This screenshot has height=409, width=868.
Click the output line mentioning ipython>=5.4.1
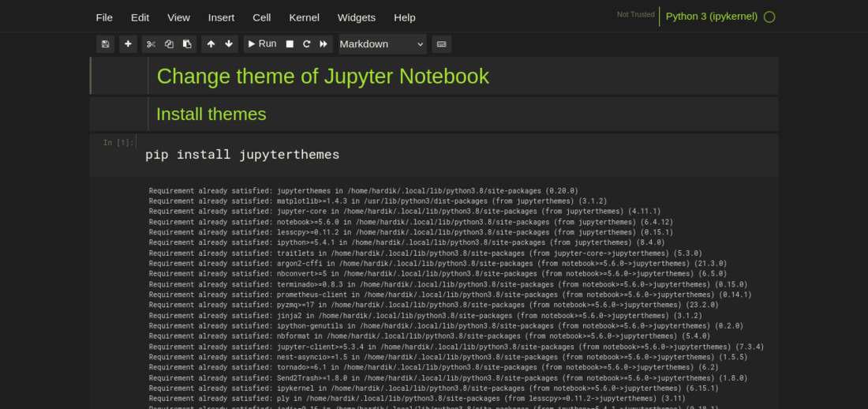(x=407, y=242)
